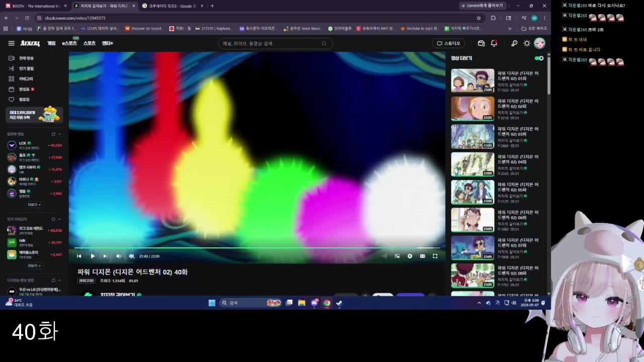The height and width of the screenshot is (362, 644).
Task: Show more bookmarks with the chevron
Action: click(510, 29)
